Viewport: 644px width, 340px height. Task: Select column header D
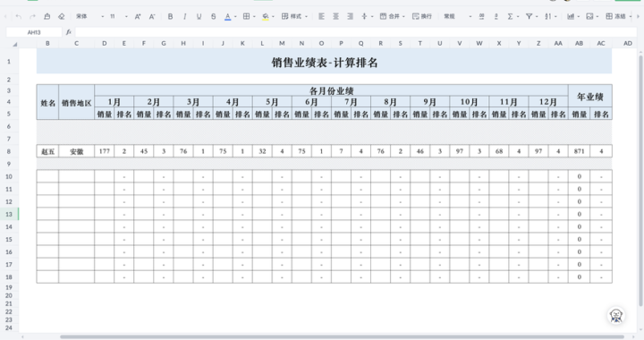pos(105,43)
